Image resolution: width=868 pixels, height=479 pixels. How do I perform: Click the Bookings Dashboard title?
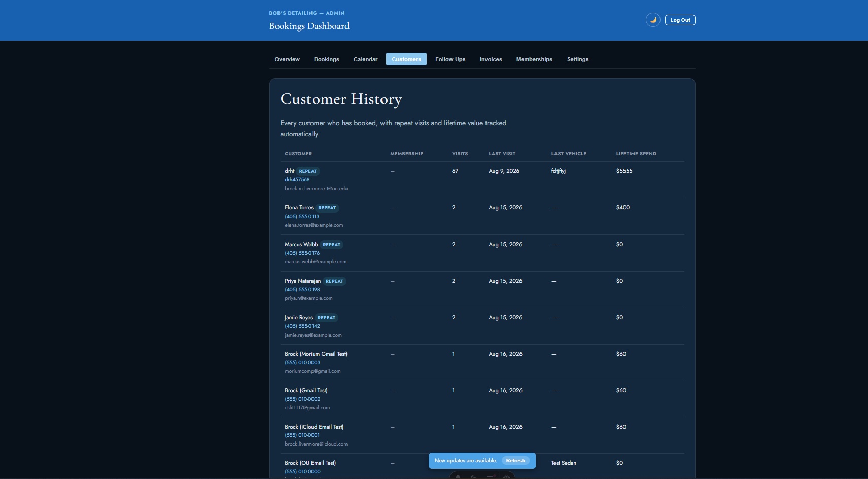pyautogui.click(x=309, y=26)
